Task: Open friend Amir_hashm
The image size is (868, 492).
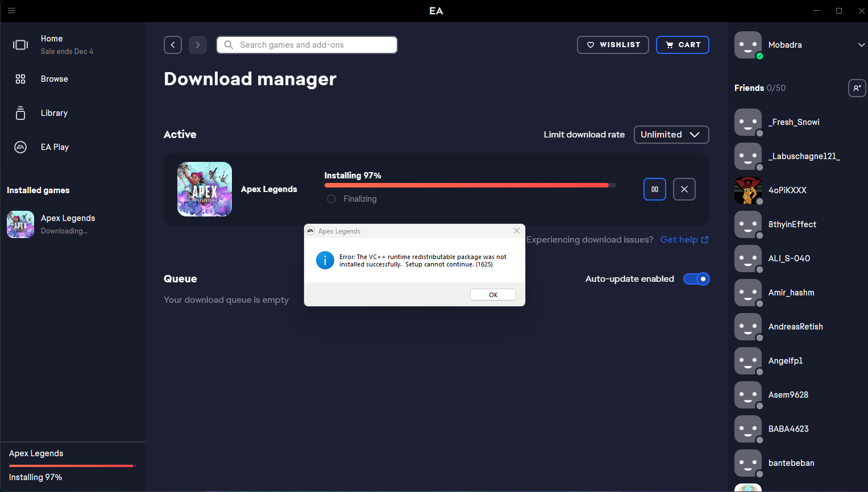Action: point(791,293)
